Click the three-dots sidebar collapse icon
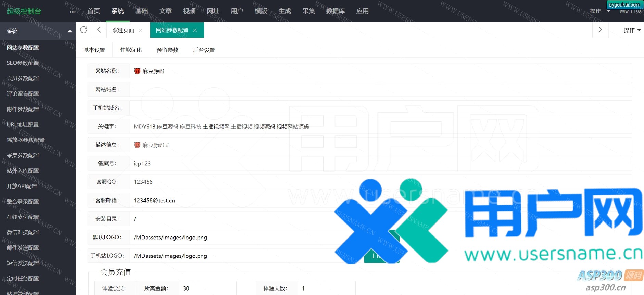The image size is (644, 295). point(72,12)
